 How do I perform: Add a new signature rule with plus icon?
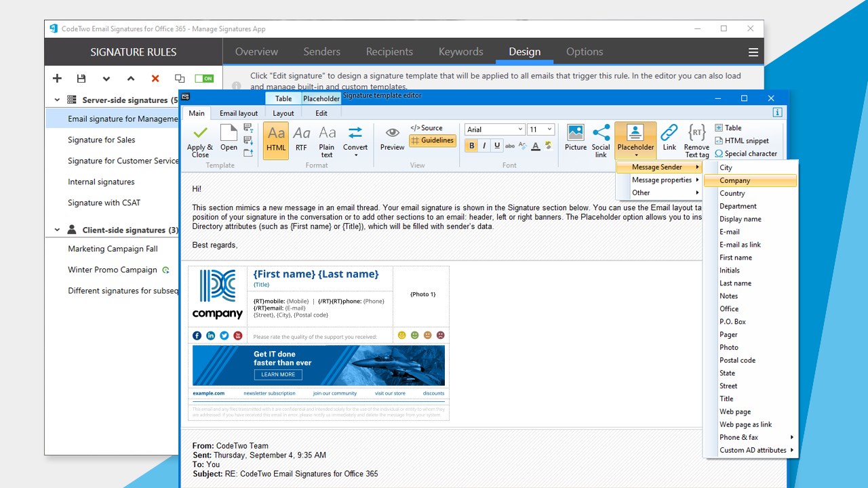57,79
